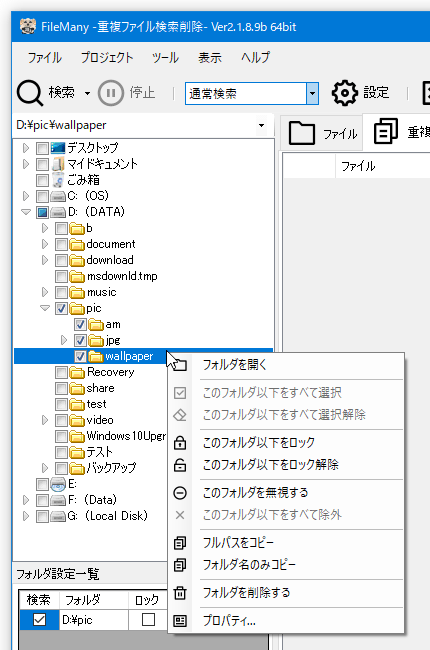Open the 通常検索 search mode dropdown
Screen dimensions: 430x650
312,93
